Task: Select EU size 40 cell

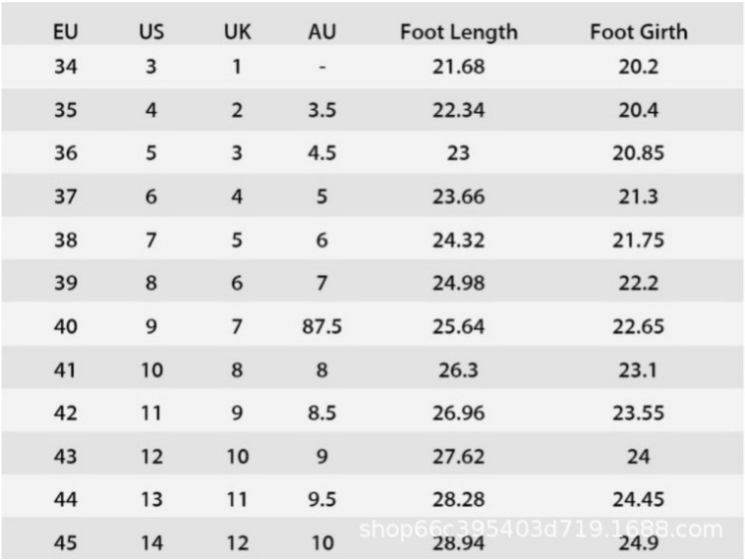Action: (66, 326)
